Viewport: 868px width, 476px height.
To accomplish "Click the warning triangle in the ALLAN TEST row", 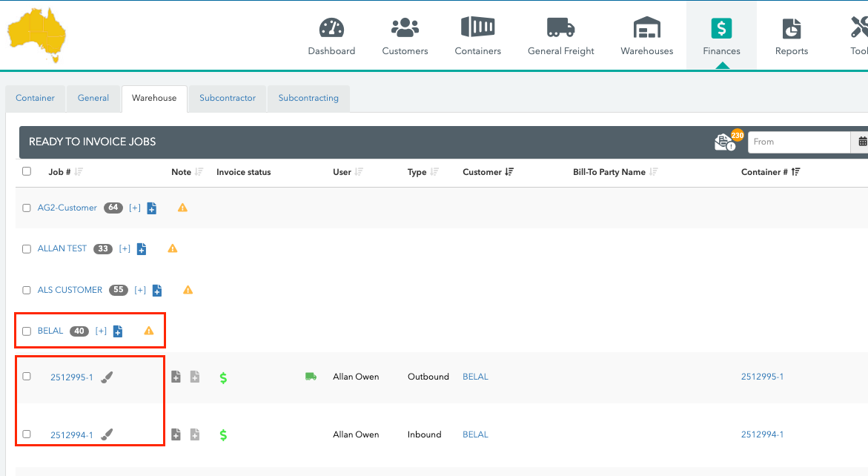I will (x=173, y=248).
